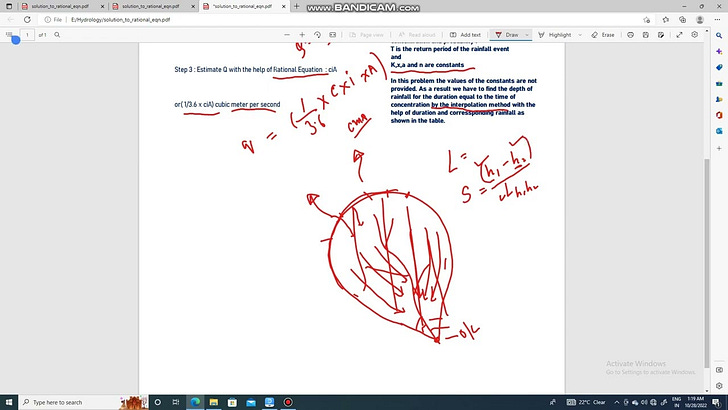Viewport: 728px width, 410px height.
Task: Open a new browser tab
Action: pyautogui.click(x=296, y=6)
